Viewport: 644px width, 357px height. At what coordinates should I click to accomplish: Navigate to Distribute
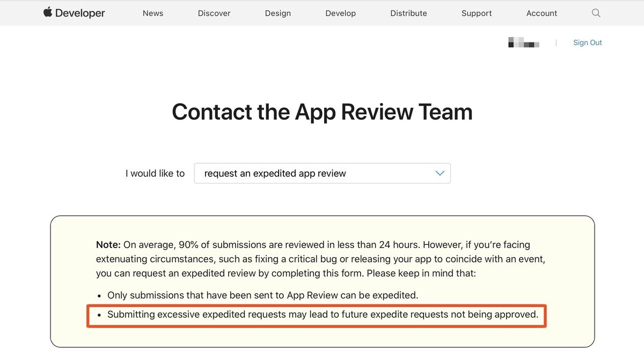pos(409,13)
